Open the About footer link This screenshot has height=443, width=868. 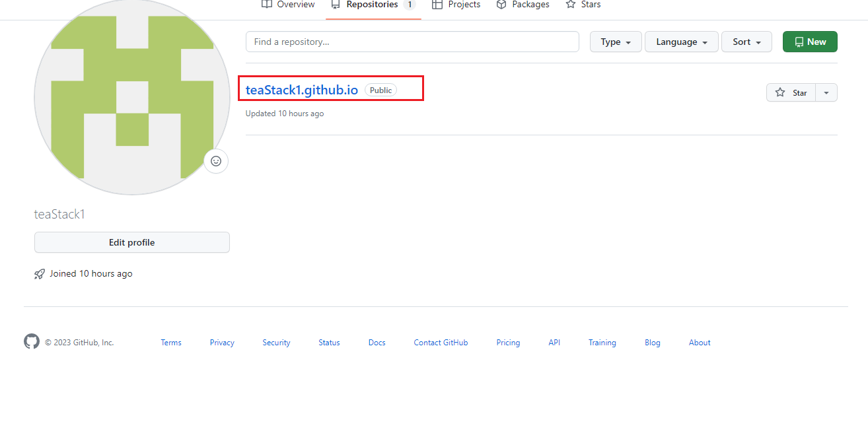pos(700,343)
